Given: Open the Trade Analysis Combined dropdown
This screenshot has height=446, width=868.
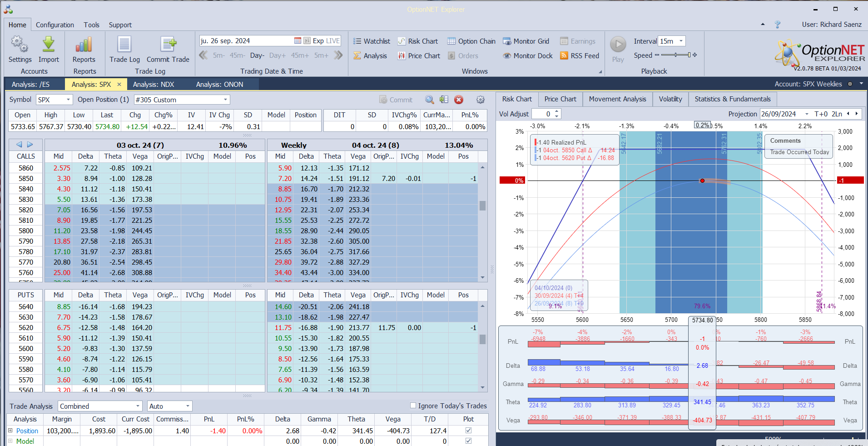Looking at the screenshot, I should coord(138,406).
